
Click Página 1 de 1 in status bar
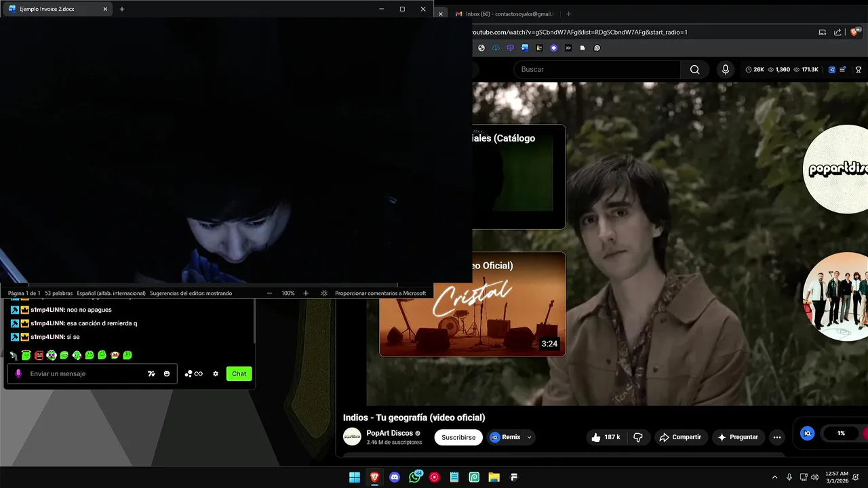tap(24, 293)
